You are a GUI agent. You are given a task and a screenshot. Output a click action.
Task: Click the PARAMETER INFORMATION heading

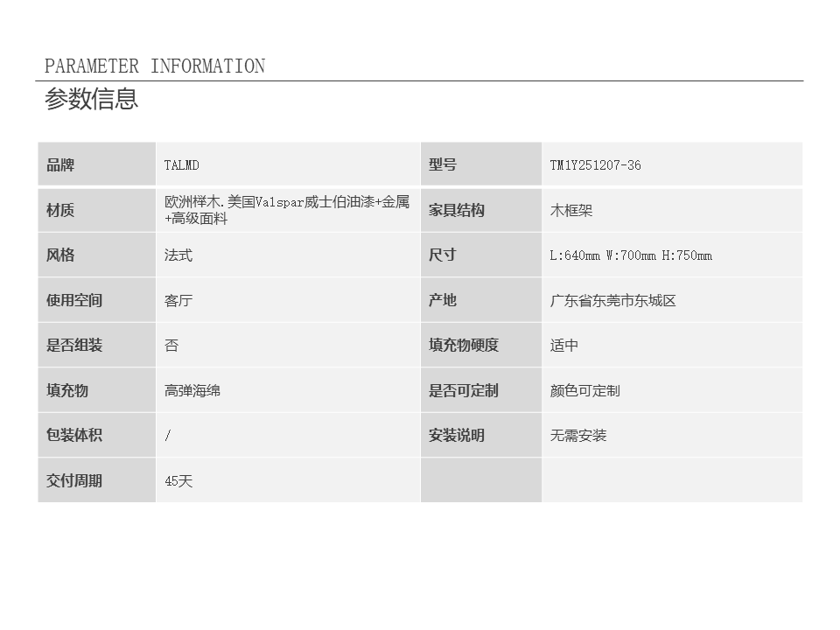coord(155,66)
